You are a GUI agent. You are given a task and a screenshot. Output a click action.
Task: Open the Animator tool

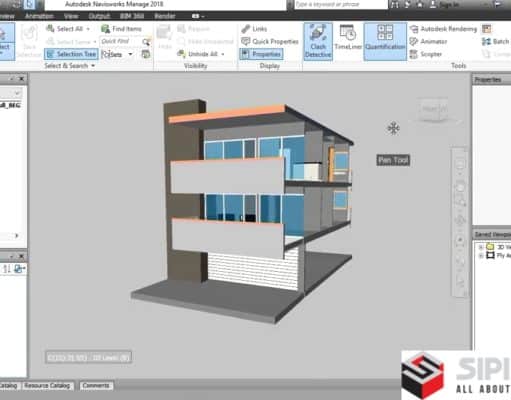[x=428, y=41]
